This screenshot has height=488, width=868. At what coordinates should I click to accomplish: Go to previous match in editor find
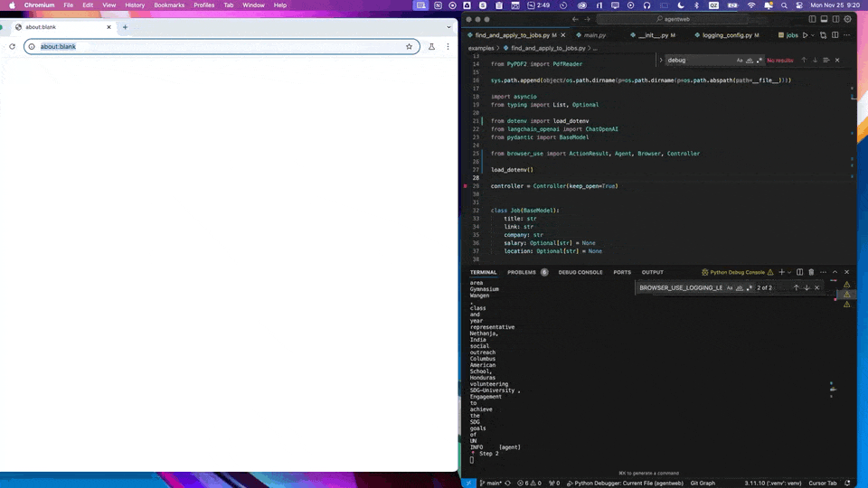point(804,60)
